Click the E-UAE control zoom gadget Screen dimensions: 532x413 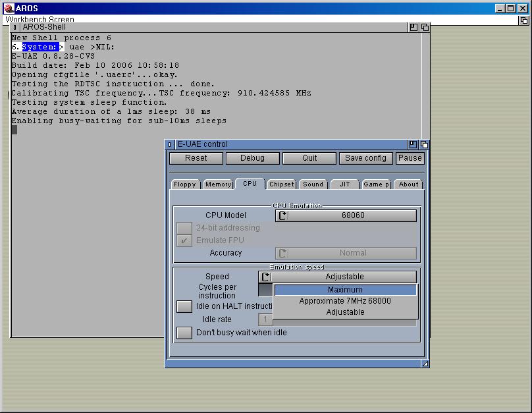coord(413,144)
